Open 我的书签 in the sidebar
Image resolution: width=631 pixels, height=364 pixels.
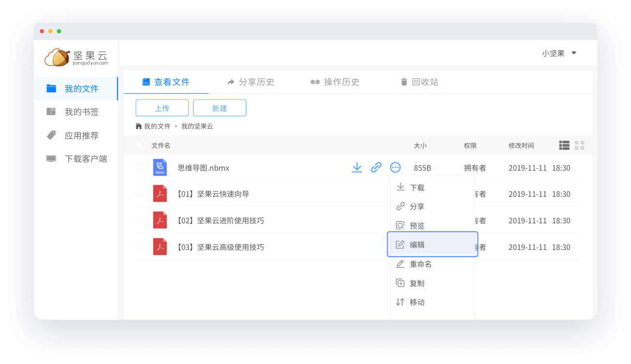[81, 112]
